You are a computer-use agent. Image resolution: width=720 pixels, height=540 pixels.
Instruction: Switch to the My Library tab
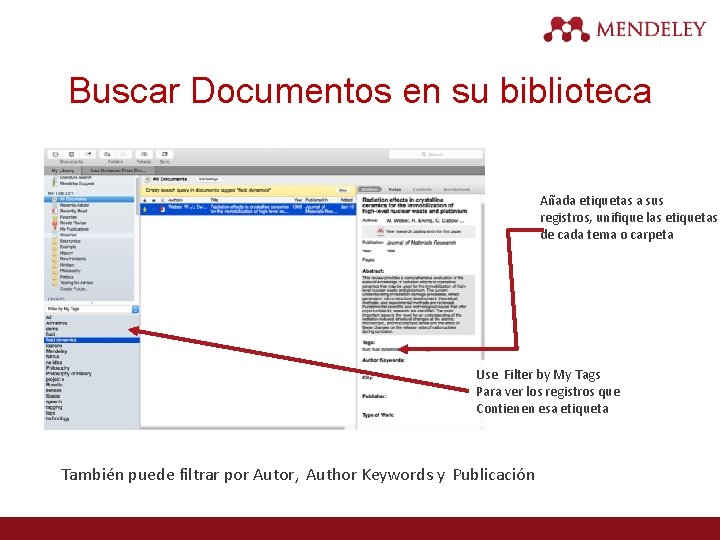pyautogui.click(x=63, y=170)
